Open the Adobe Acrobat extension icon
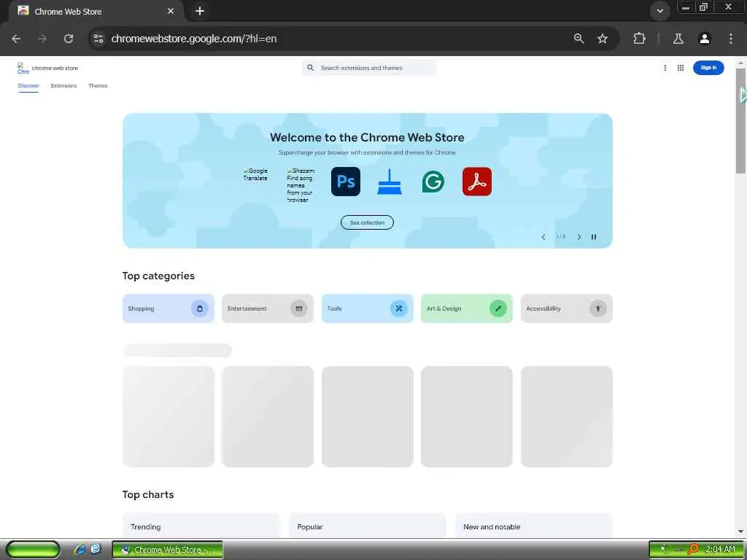747x560 pixels. point(477,182)
